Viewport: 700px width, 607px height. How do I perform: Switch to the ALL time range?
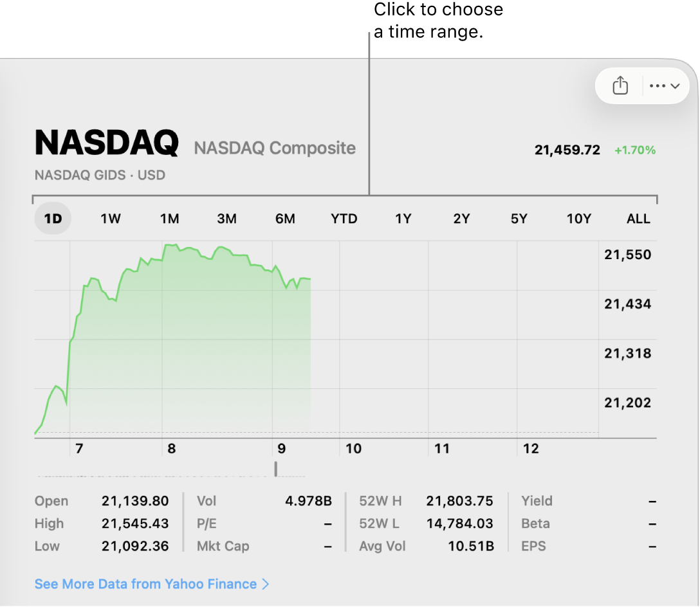pyautogui.click(x=638, y=219)
